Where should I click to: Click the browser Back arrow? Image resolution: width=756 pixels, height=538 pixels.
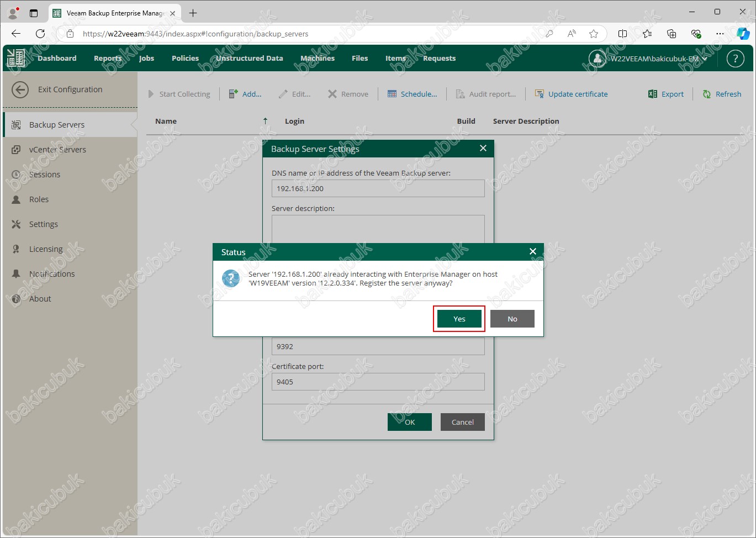(16, 34)
